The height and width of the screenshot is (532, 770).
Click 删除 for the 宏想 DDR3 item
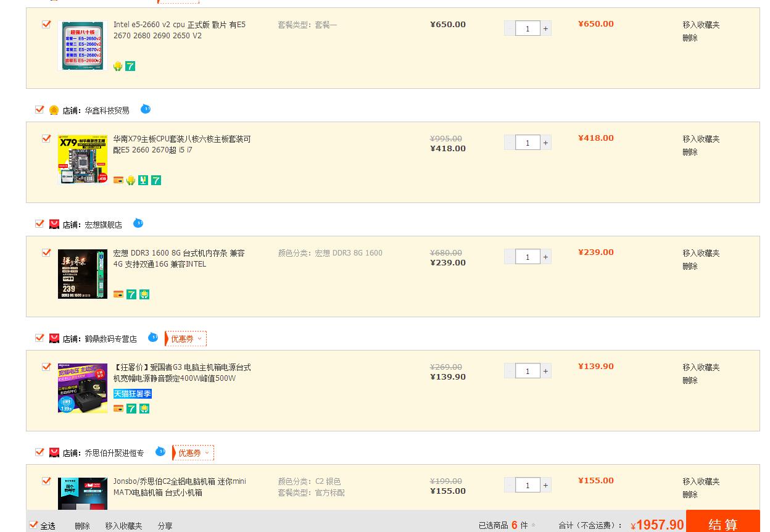click(x=690, y=266)
